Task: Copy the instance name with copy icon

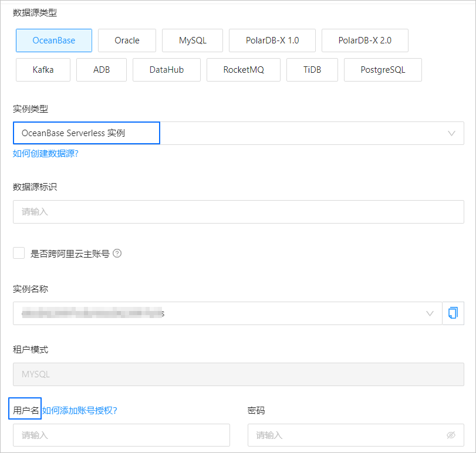Action: [453, 313]
